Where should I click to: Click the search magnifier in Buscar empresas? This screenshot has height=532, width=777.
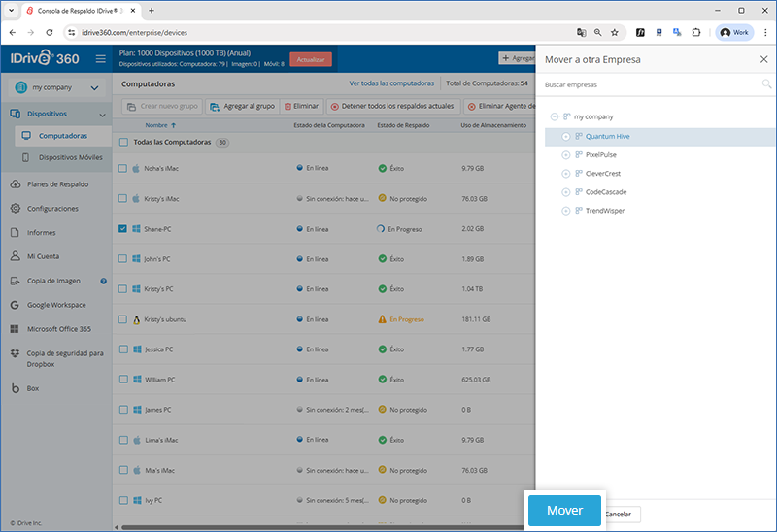[766, 84]
